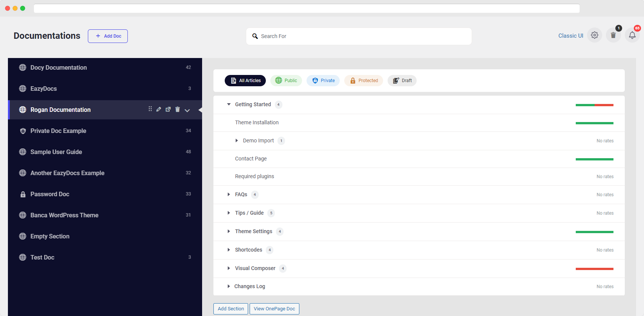Filter by Public articles
The width and height of the screenshot is (644, 316).
point(286,81)
